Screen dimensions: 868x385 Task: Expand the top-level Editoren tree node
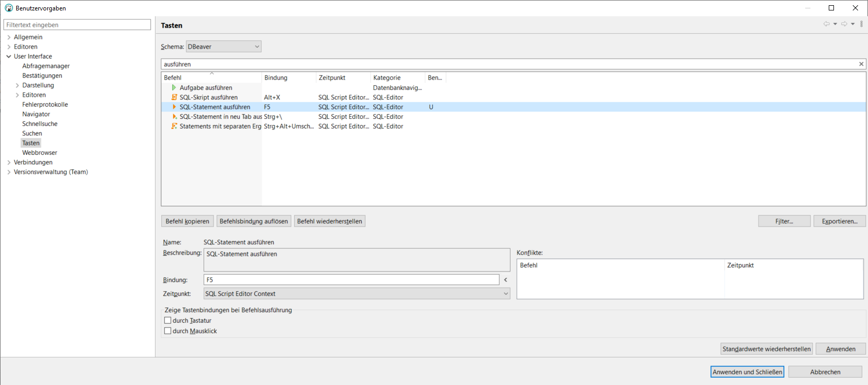pyautogui.click(x=9, y=47)
